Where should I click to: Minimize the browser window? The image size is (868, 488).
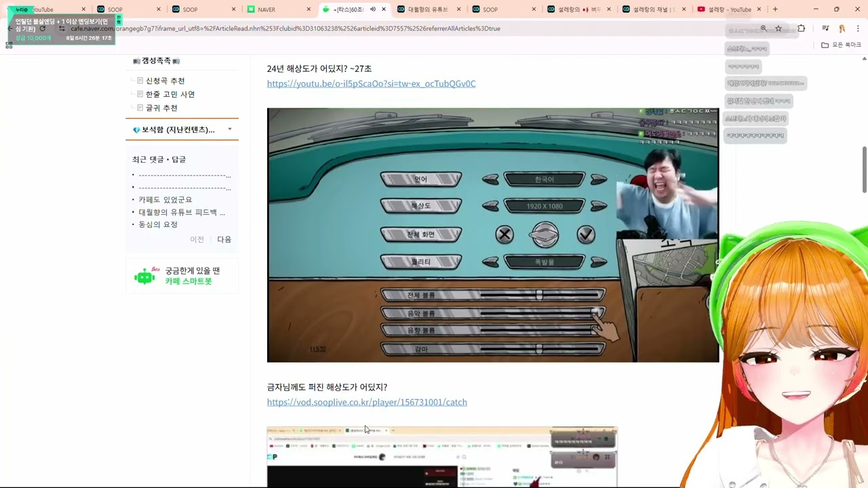(x=814, y=9)
